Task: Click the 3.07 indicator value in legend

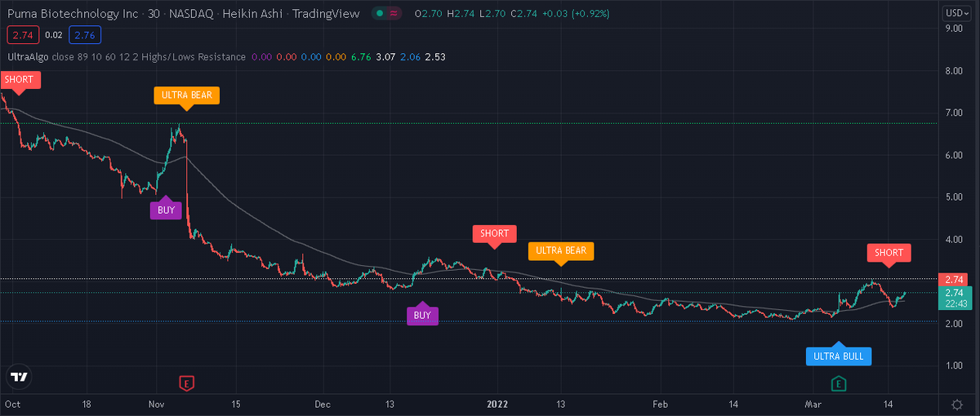Action: pyautogui.click(x=386, y=57)
